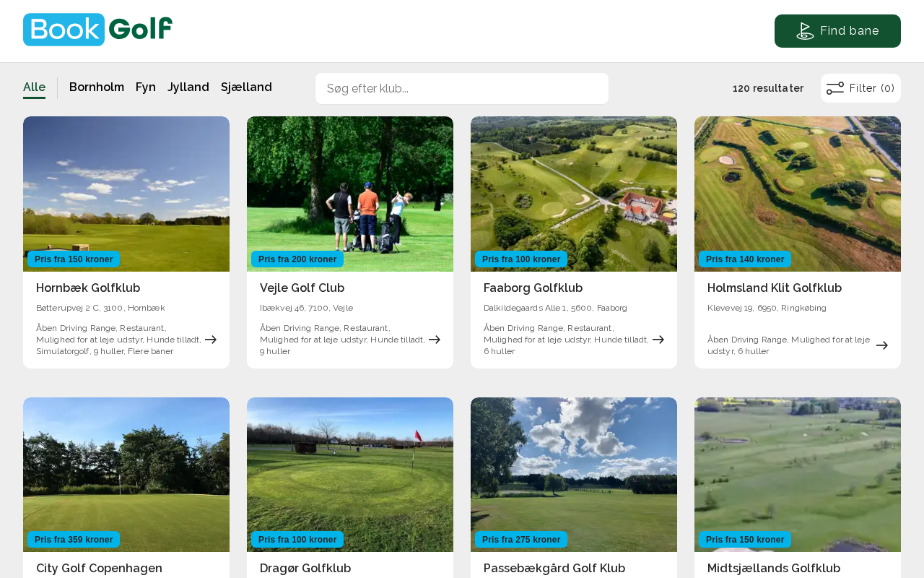Click the arrow icon on Hornbæk Golfklub card
Screen dimensions: 924x578
(211, 340)
